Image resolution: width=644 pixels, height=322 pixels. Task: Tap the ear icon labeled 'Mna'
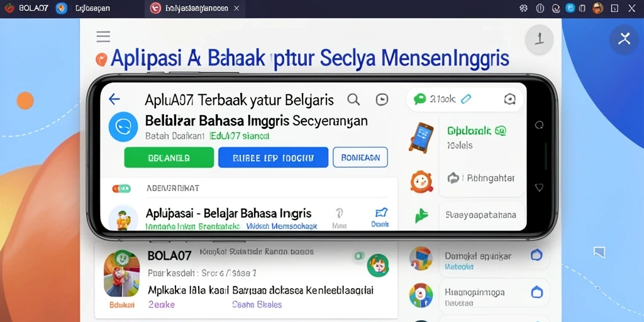coord(339,213)
